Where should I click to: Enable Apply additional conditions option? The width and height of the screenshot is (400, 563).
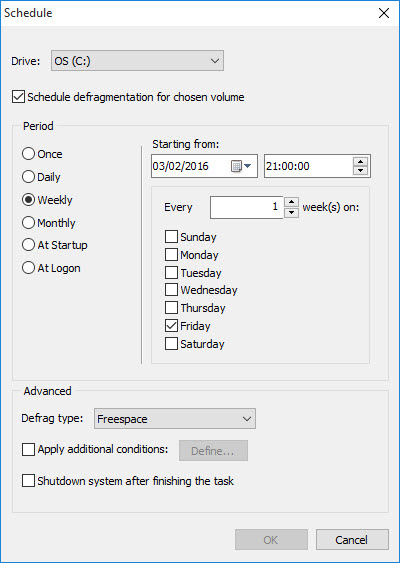pos(28,449)
